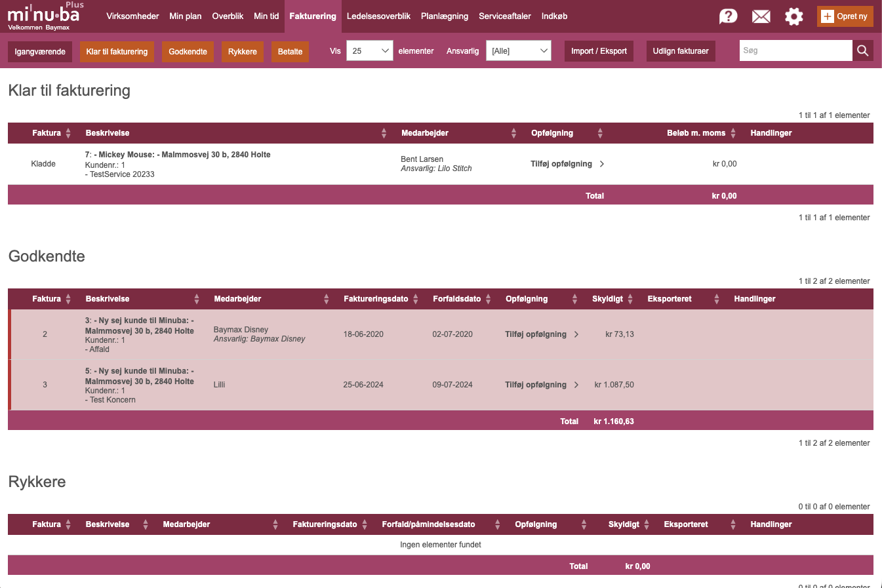This screenshot has height=588, width=882.
Task: Click the Minuba Plus logo
Action: point(44,16)
